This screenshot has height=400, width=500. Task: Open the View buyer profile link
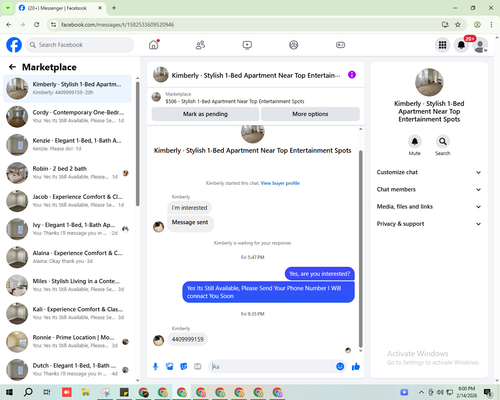coord(280,183)
